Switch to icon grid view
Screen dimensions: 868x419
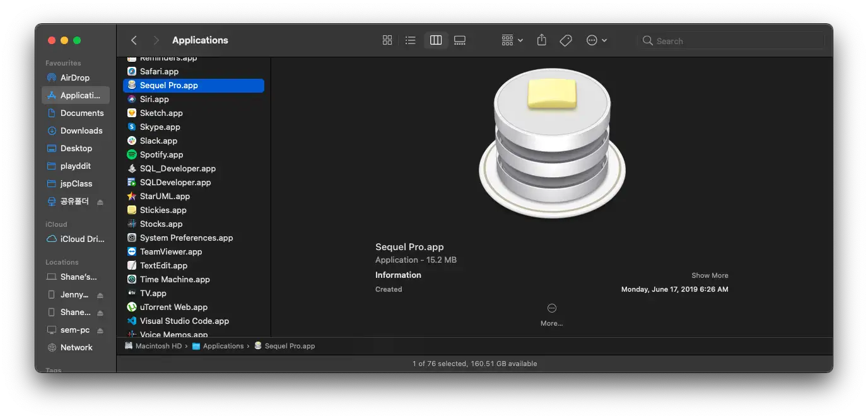pyautogui.click(x=387, y=40)
